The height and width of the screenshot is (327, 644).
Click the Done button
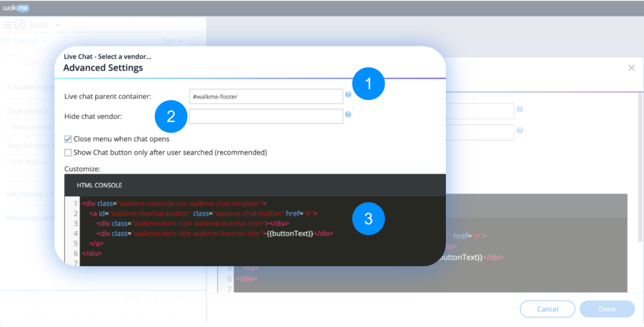coord(607,309)
